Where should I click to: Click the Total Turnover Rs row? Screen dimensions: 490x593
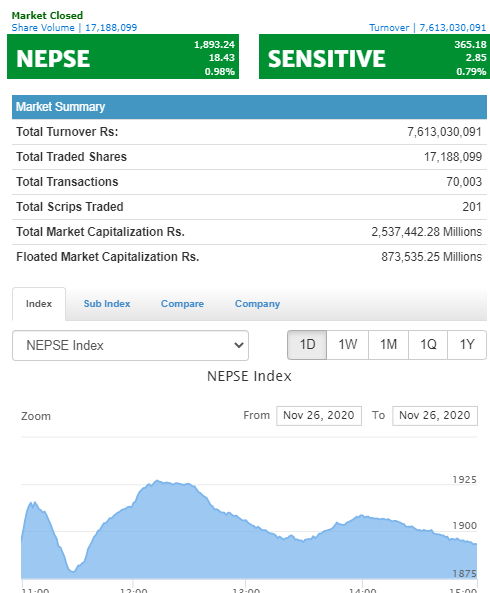pos(250,132)
